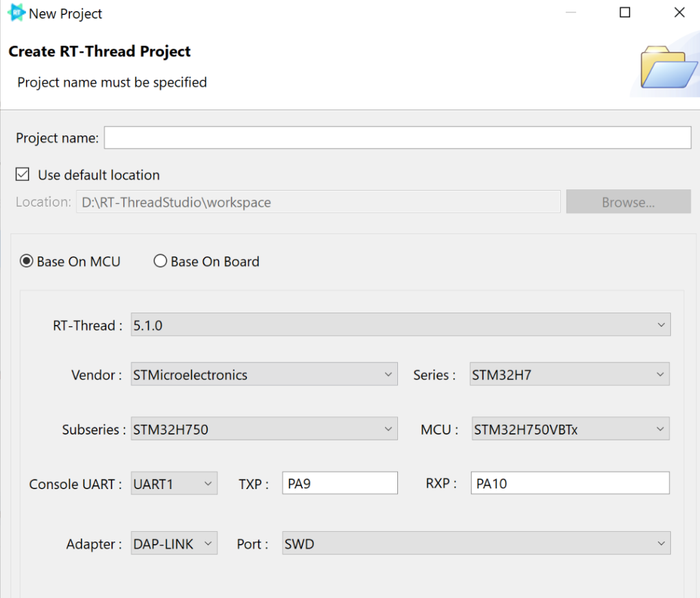Click the Browse location button
Image resolution: width=700 pixels, height=598 pixels.
coord(628,202)
